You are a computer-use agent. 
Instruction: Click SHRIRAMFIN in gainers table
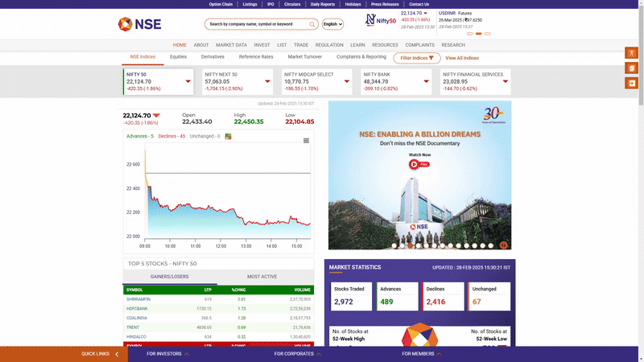pyautogui.click(x=138, y=299)
